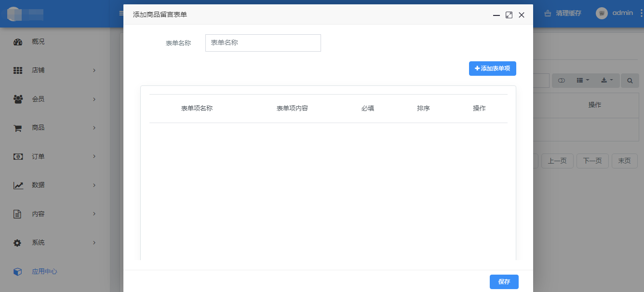Click the 表单名称 input field
The height and width of the screenshot is (292, 644).
pyautogui.click(x=263, y=43)
